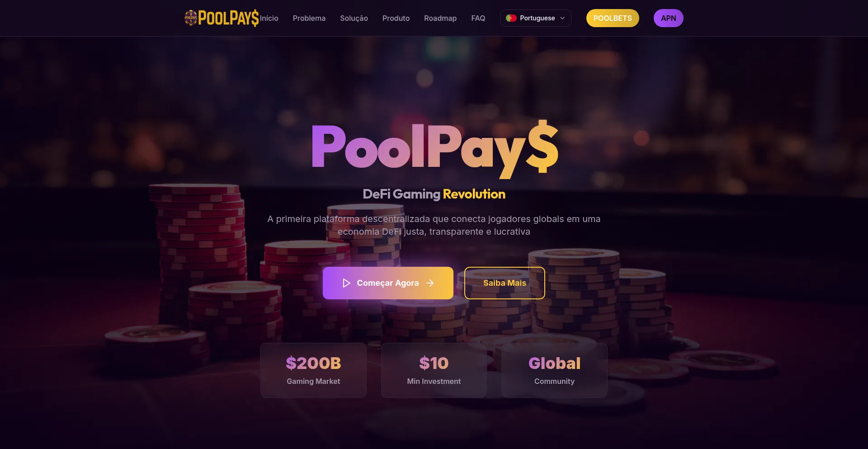Click the PoolPay$ poker chip logo icon
868x449 pixels.
(191, 18)
